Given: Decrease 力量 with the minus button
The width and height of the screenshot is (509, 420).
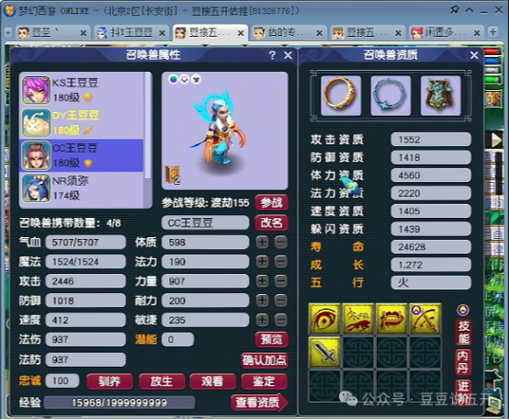Looking at the screenshot, I should 281,281.
